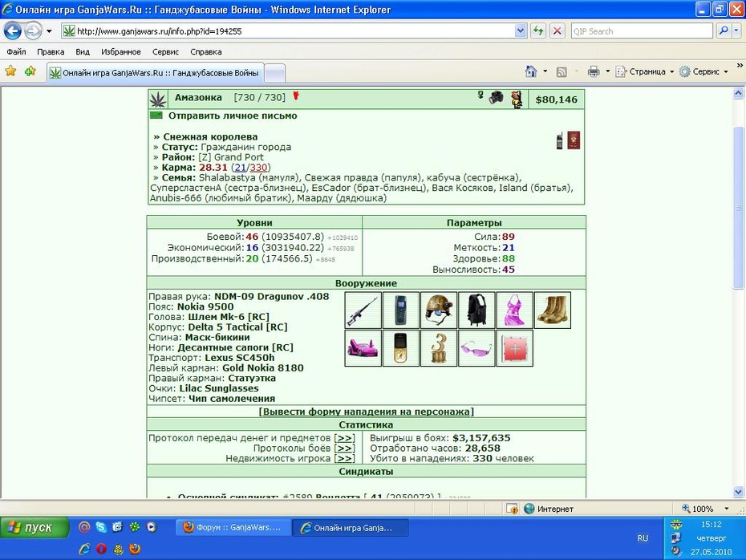Screen dimensions: 746x560
Task: Select the Mk-6 helmet item icon
Action: (439, 310)
